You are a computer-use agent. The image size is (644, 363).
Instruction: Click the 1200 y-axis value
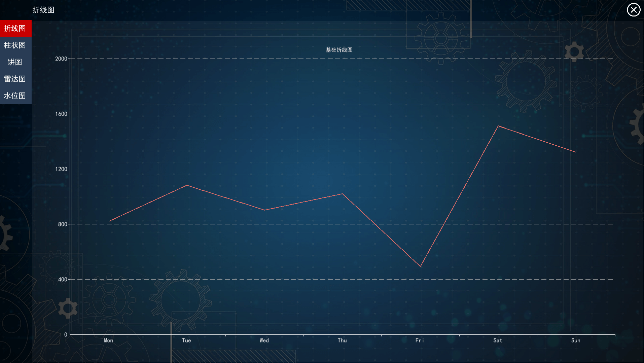tap(61, 169)
